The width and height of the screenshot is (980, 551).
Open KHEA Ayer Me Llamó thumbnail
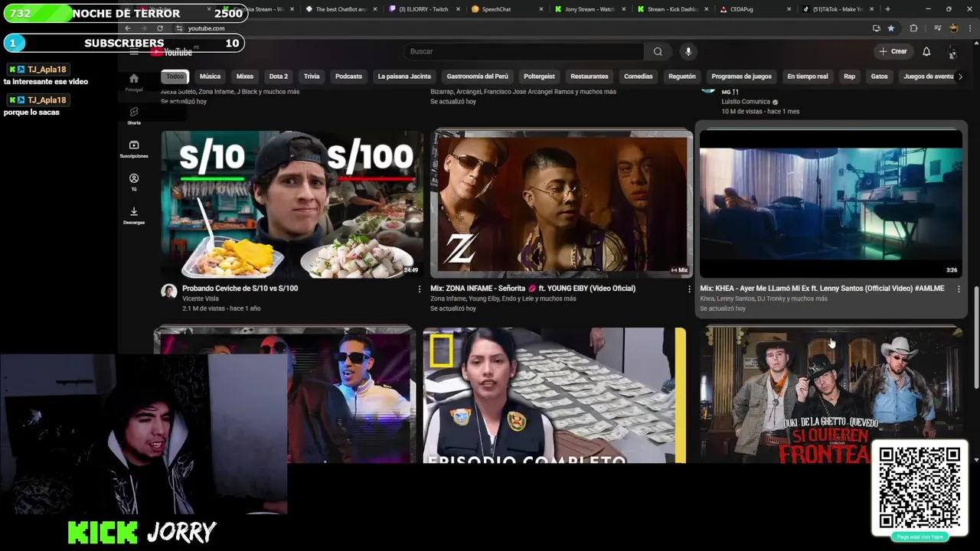tap(831, 204)
